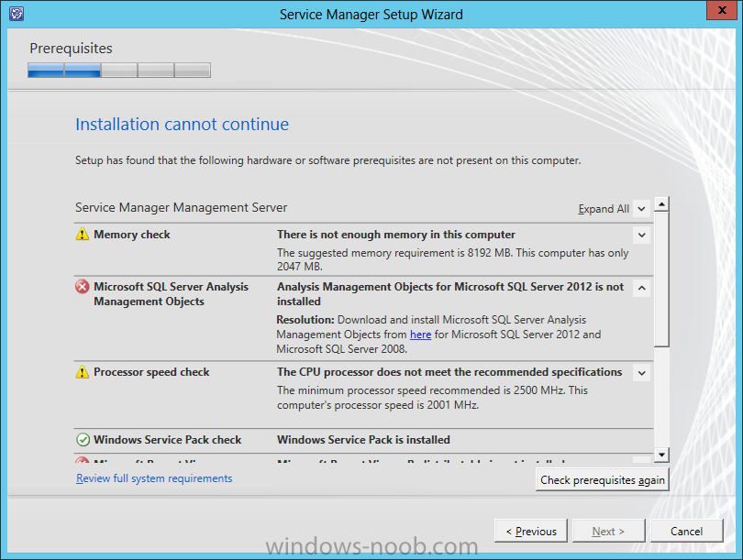Click the 'Installation cannot continue' heading
Screen dimensions: 743x560
pos(182,124)
